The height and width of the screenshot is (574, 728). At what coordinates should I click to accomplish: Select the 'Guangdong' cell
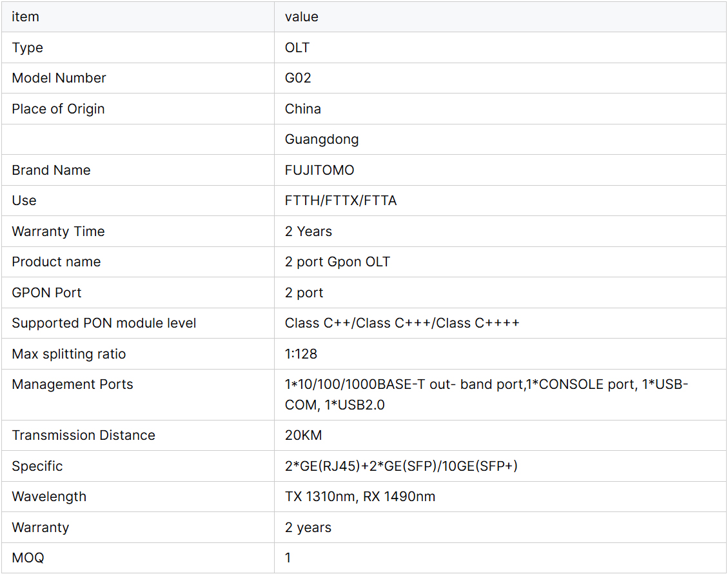click(x=322, y=139)
